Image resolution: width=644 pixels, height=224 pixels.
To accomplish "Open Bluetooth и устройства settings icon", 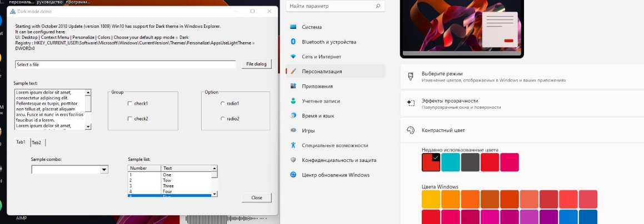I will 293,42.
